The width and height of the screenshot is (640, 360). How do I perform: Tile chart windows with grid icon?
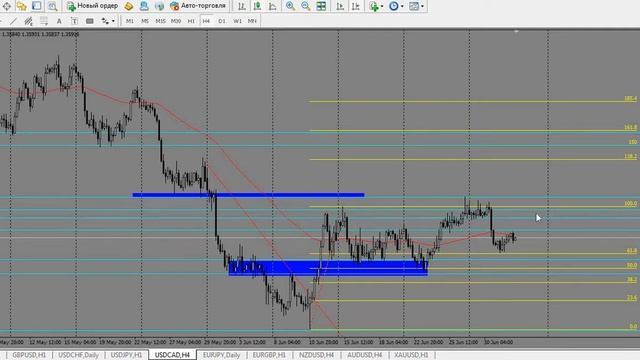click(321, 6)
